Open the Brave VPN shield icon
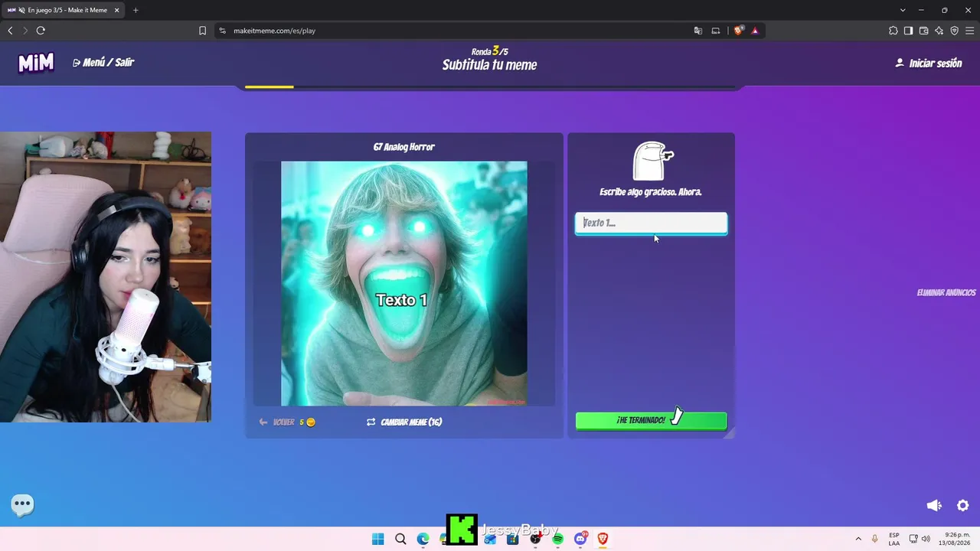 (x=955, y=31)
